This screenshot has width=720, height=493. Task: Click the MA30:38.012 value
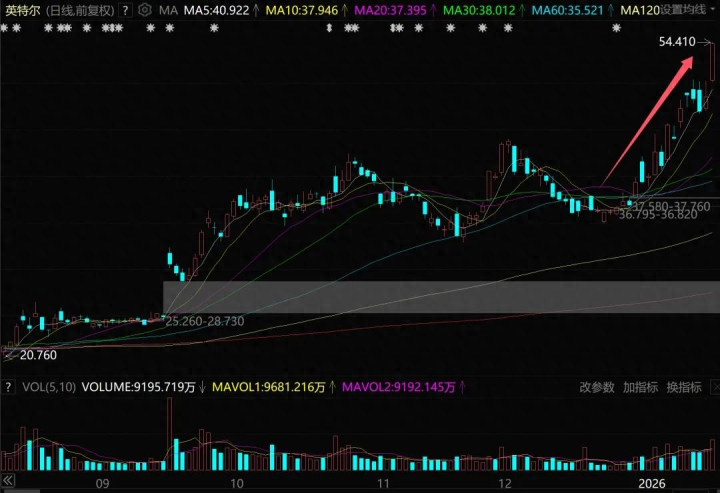point(479,10)
